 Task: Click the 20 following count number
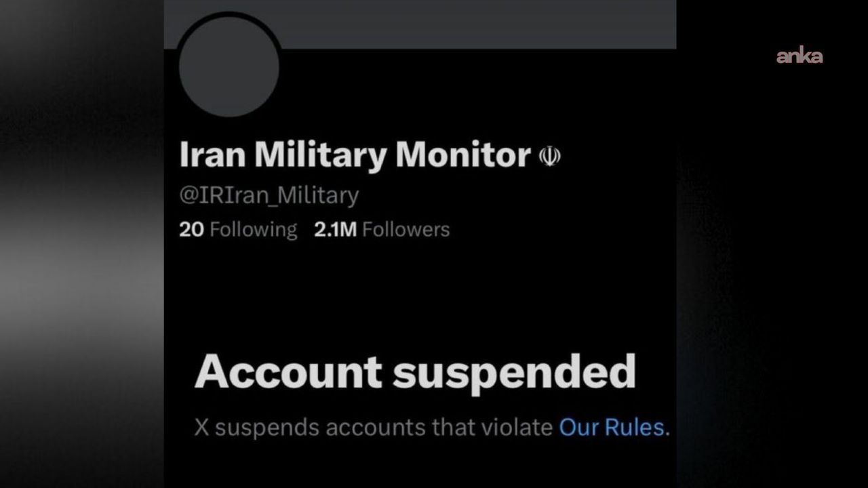[x=191, y=230]
